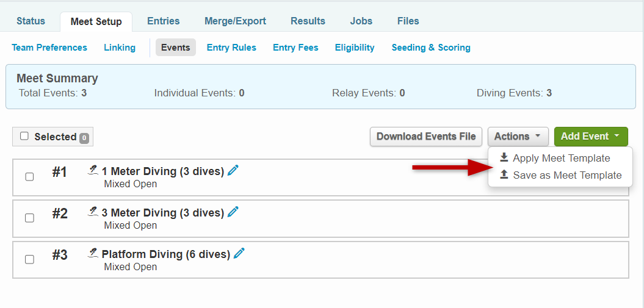Expand the Add Event dropdown
The width and height of the screenshot is (644, 308).
[x=590, y=137]
